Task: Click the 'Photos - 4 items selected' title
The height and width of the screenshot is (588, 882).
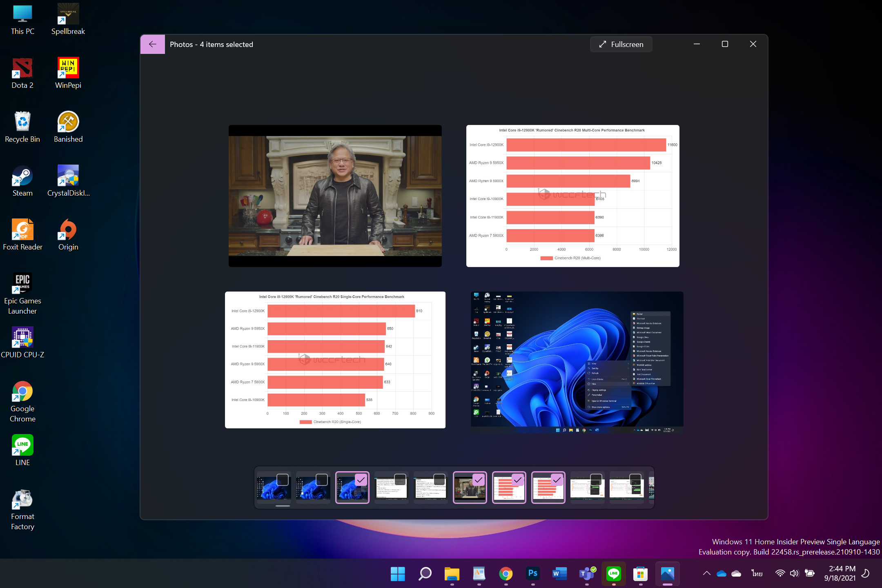Action: pyautogui.click(x=212, y=45)
